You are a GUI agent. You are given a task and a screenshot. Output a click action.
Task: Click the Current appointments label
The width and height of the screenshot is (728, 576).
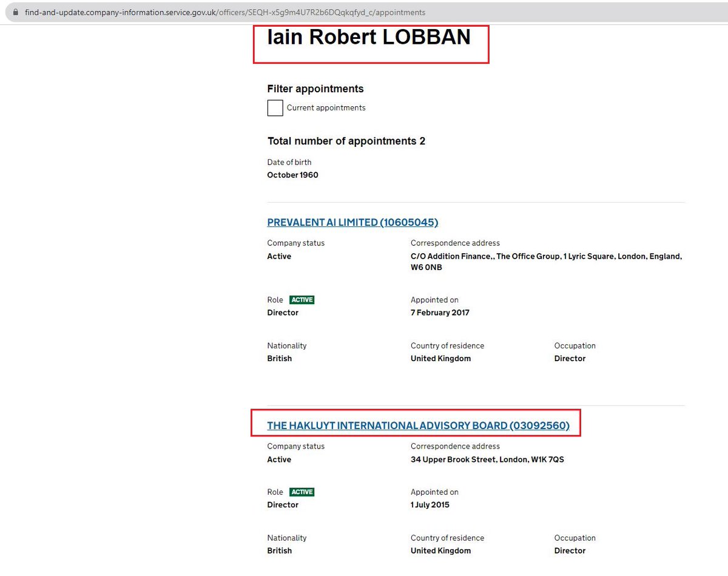coord(326,108)
